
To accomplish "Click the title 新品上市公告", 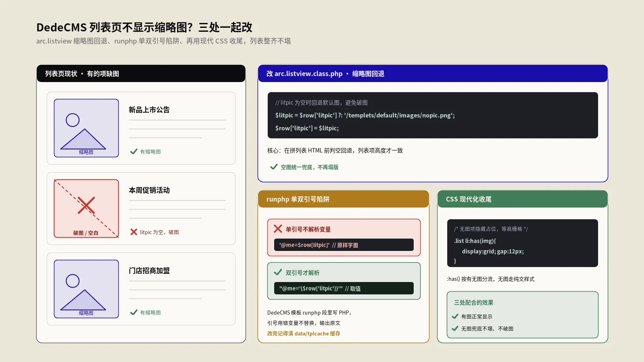I will click(149, 110).
